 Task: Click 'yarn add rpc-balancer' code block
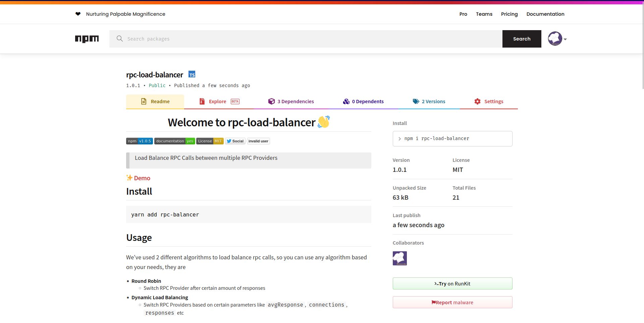[249, 214]
